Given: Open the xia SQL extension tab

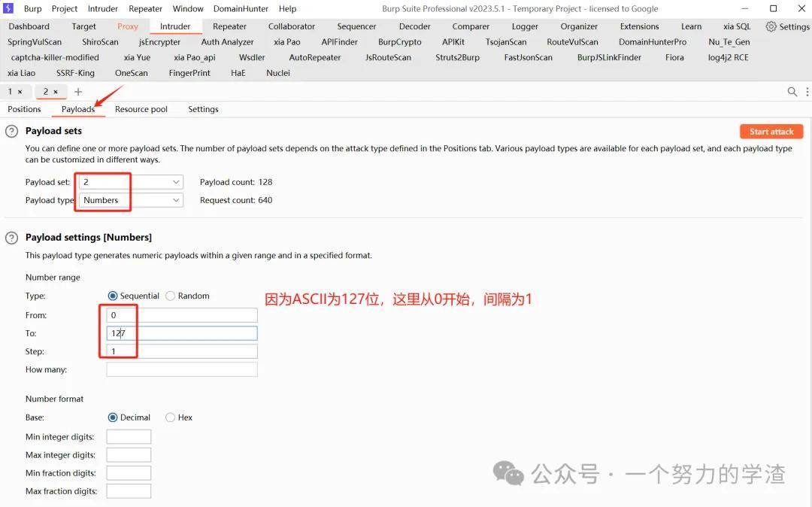Looking at the screenshot, I should click(737, 26).
